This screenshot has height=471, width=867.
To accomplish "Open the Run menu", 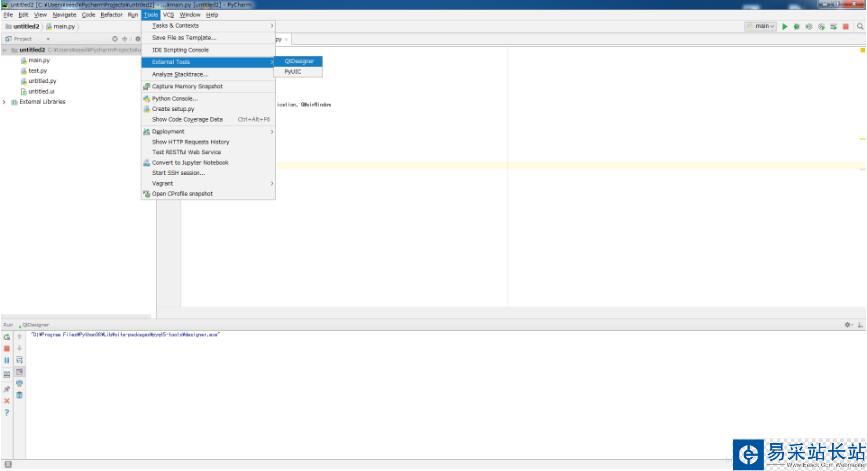I will [x=133, y=15].
